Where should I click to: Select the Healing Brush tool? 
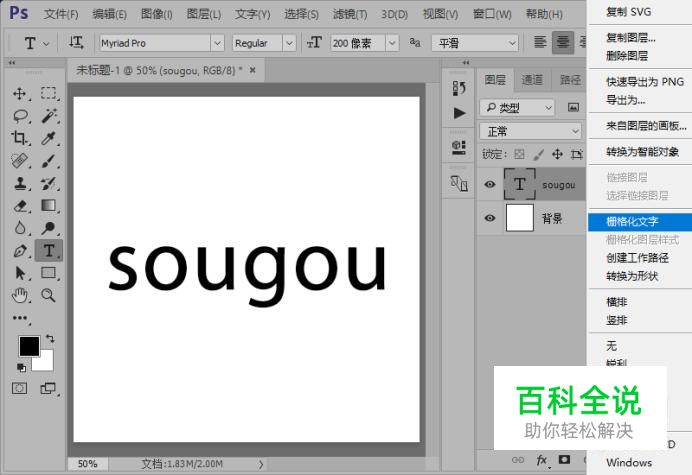click(x=19, y=161)
